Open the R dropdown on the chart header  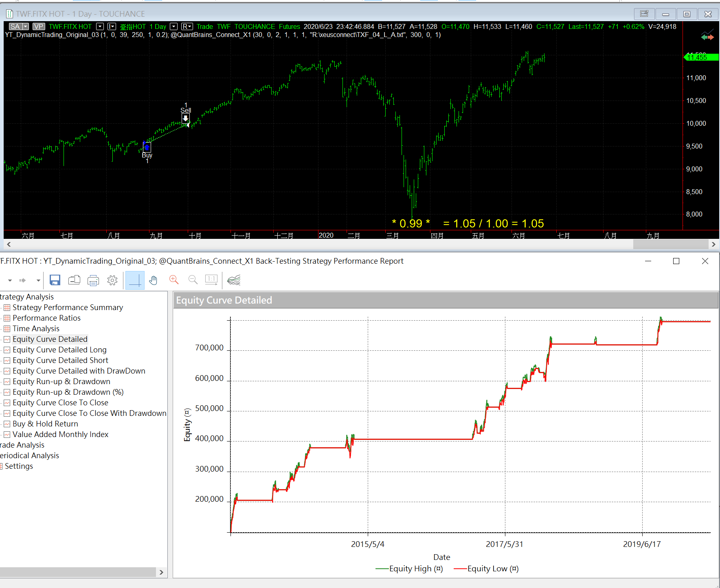click(x=187, y=26)
